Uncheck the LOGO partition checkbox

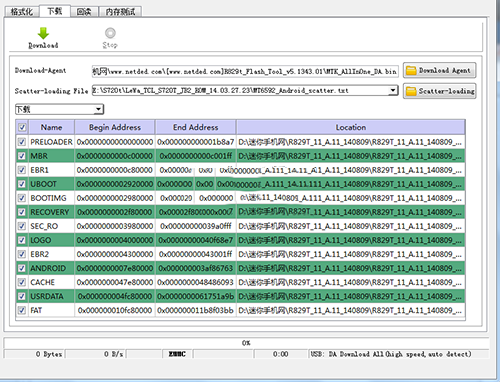click(x=22, y=240)
